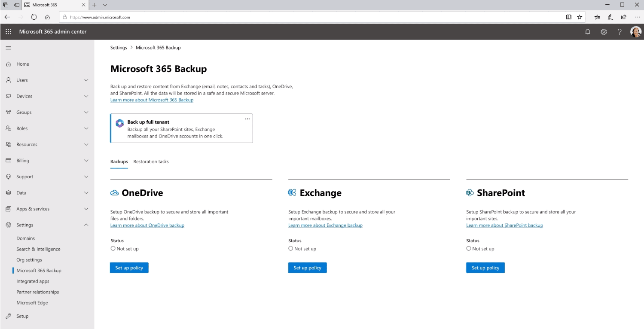
Task: Open Integrated apps
Action: pos(33,281)
